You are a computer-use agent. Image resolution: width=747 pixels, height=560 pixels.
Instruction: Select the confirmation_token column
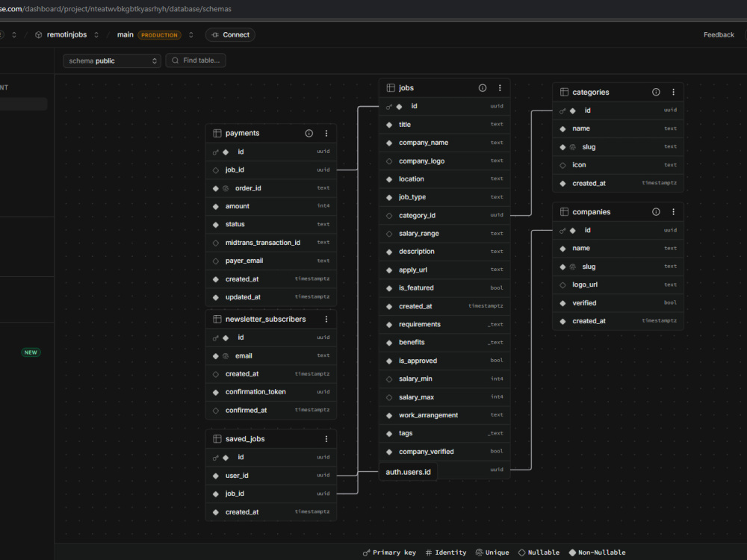click(271, 392)
